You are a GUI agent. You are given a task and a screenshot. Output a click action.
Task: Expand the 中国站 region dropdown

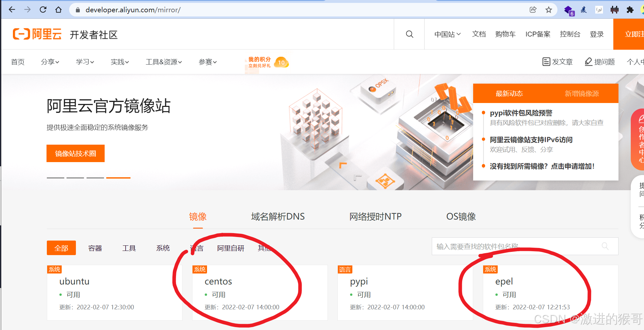click(x=448, y=34)
